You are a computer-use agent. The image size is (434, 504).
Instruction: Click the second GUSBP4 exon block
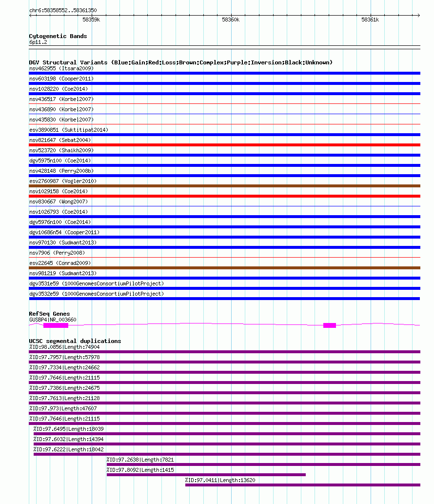pyautogui.click(x=330, y=325)
